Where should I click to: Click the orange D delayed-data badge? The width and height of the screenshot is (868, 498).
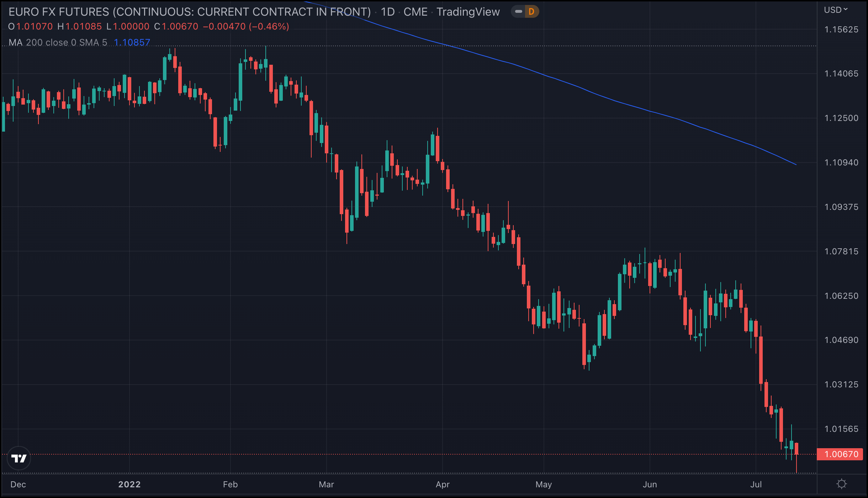531,12
